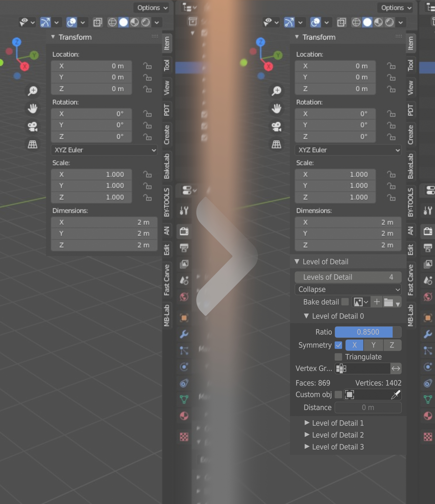The image size is (435, 504).
Task: Click eyedropper in Custom obj field
Action: 396,395
